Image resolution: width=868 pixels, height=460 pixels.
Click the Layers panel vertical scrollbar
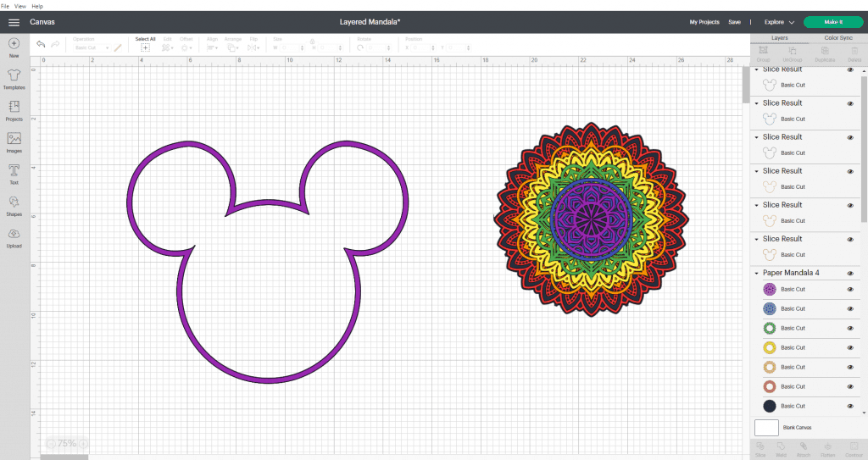(x=864, y=149)
